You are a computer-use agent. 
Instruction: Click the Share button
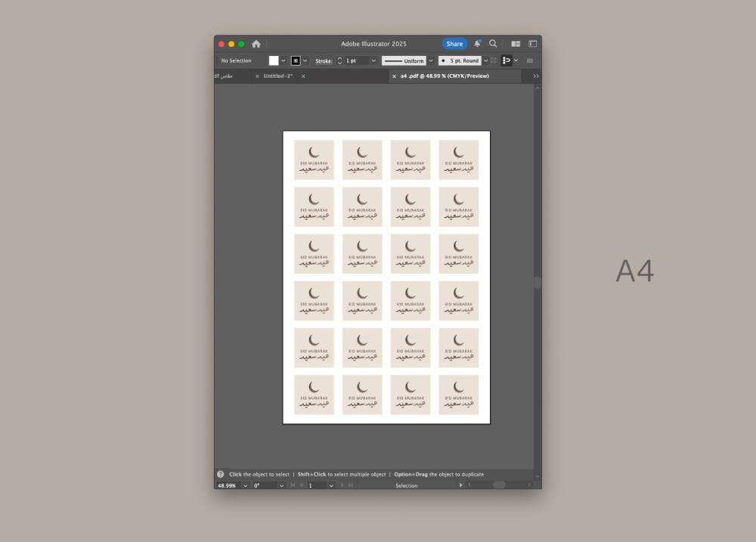(454, 44)
